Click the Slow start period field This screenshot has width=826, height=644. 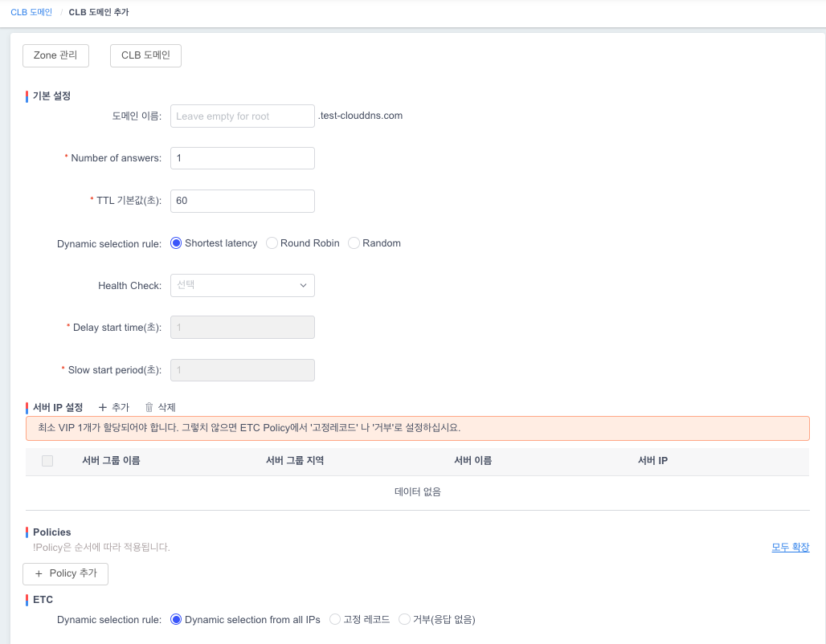point(243,370)
